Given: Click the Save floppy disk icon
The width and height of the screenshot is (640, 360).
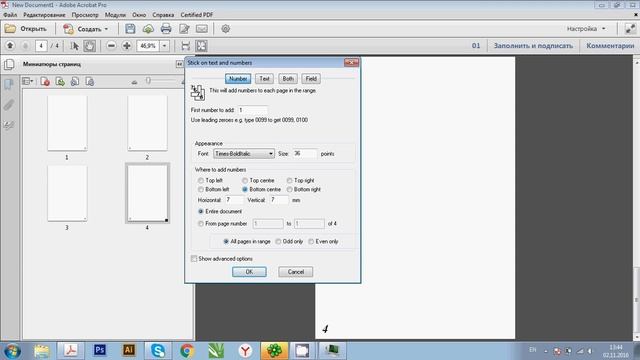Looking at the screenshot, I should (130, 29).
